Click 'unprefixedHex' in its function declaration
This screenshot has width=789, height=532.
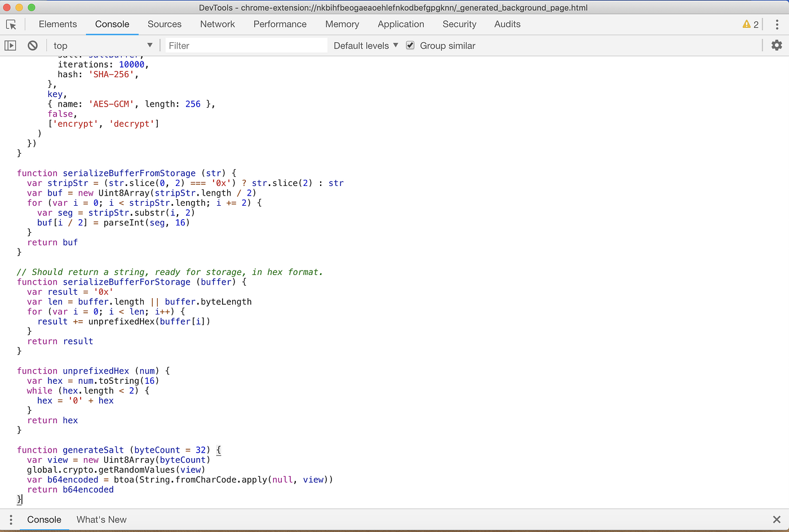coord(96,371)
